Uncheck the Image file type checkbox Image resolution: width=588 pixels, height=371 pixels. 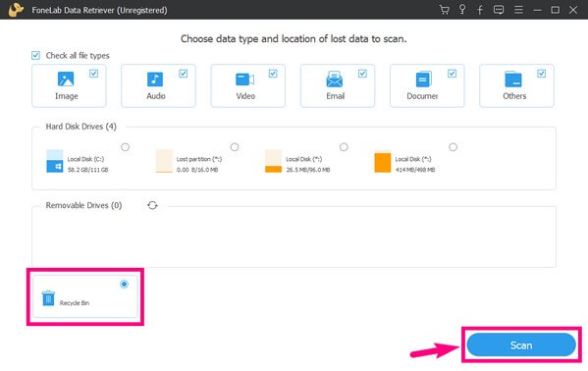coord(94,74)
